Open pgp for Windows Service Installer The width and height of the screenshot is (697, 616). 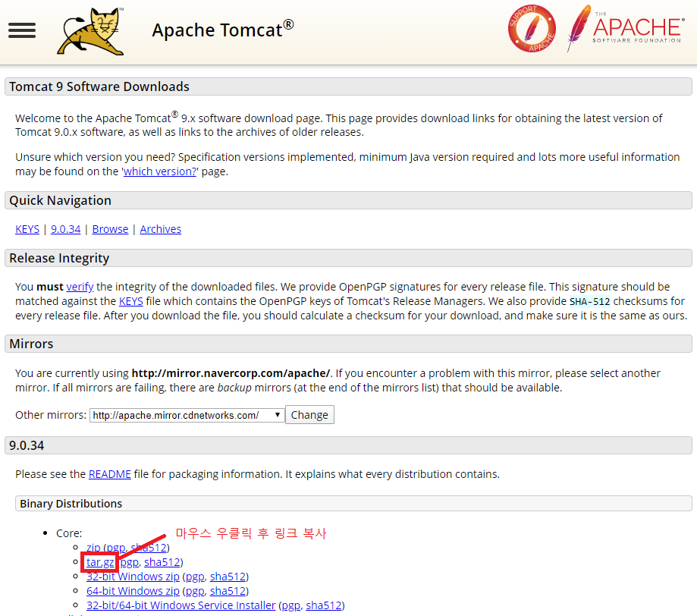pos(291,605)
